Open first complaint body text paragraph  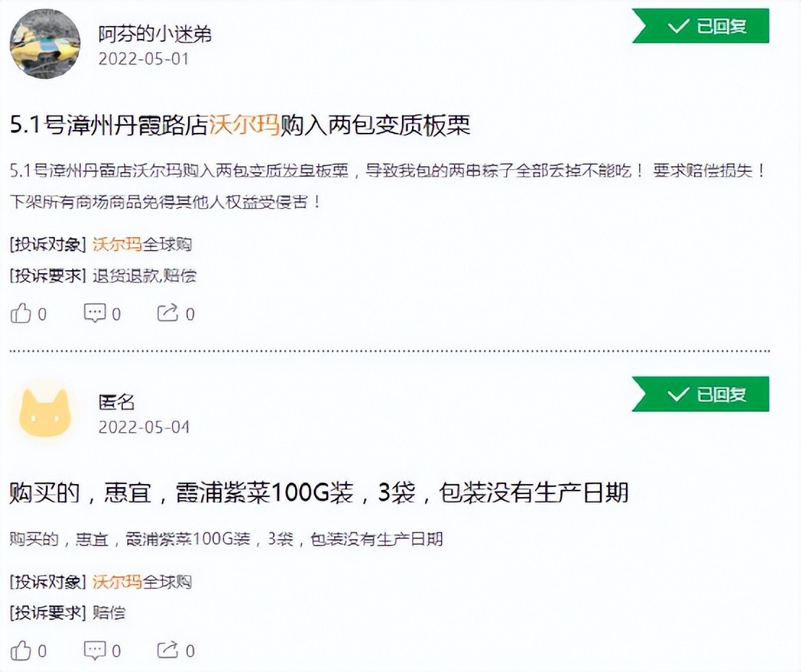tap(388, 186)
